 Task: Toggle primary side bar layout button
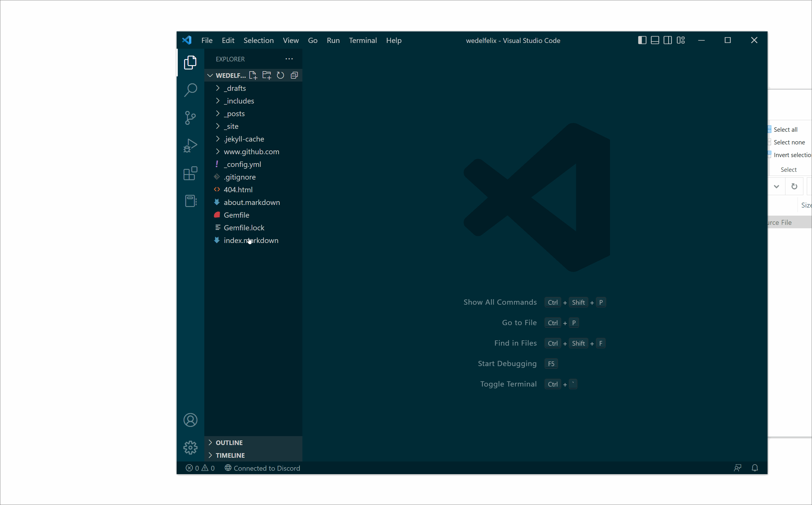642,40
